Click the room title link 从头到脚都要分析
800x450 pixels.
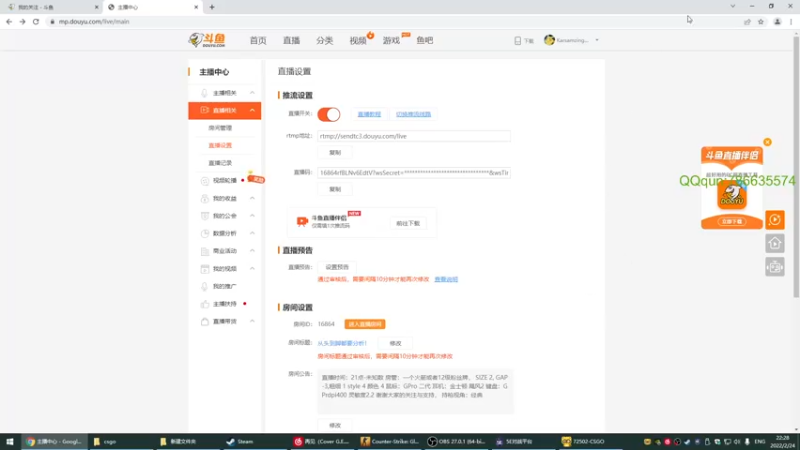(342, 343)
